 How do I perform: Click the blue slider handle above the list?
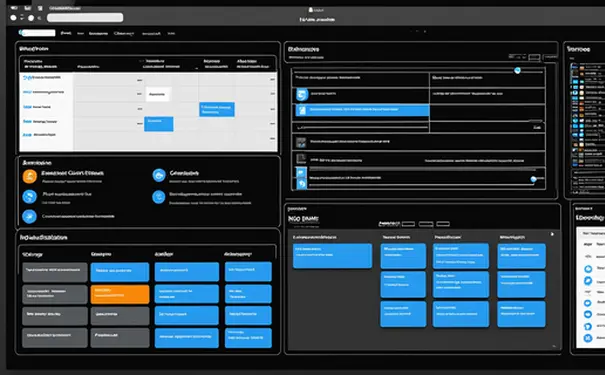517,70
